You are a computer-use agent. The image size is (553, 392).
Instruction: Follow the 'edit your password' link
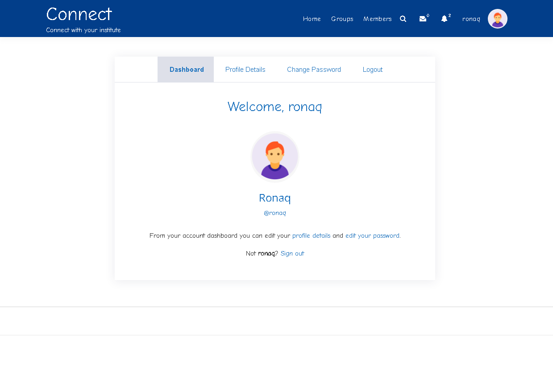pyautogui.click(x=372, y=235)
